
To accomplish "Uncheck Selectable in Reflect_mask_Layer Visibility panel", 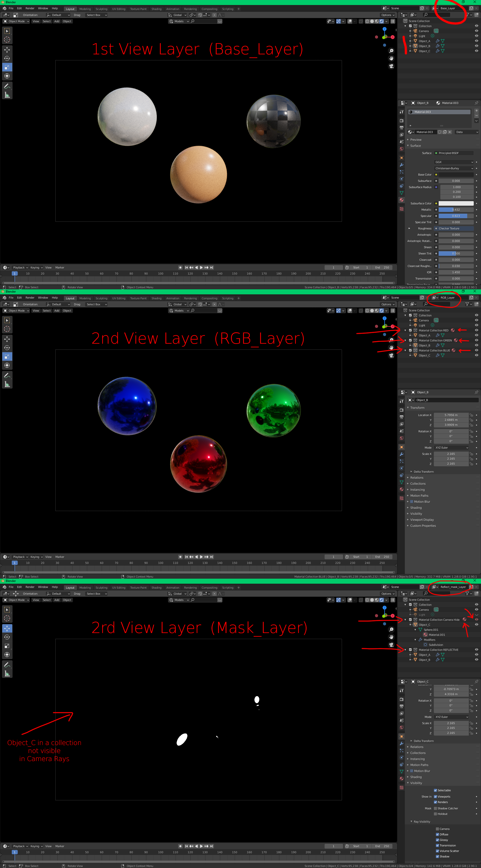I will click(x=435, y=791).
